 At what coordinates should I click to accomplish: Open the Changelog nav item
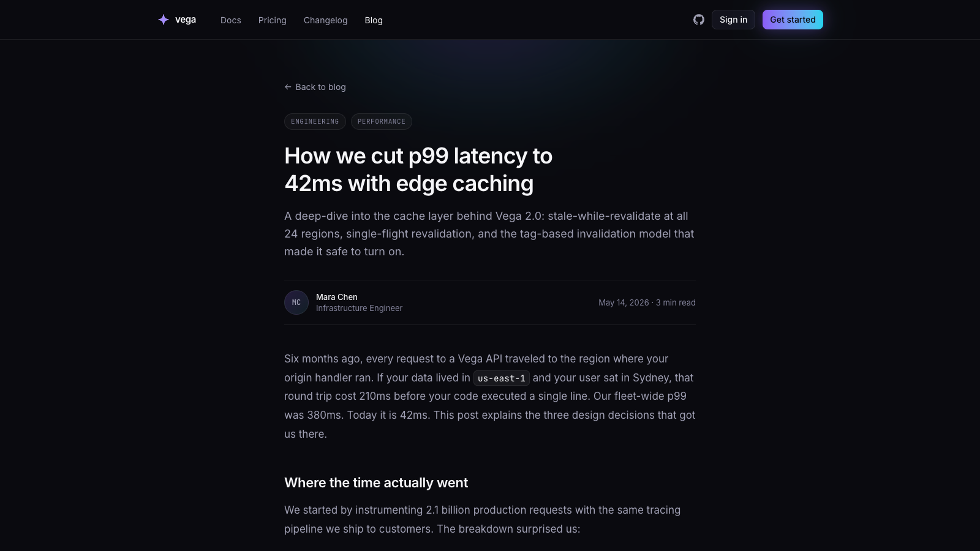coord(325,20)
